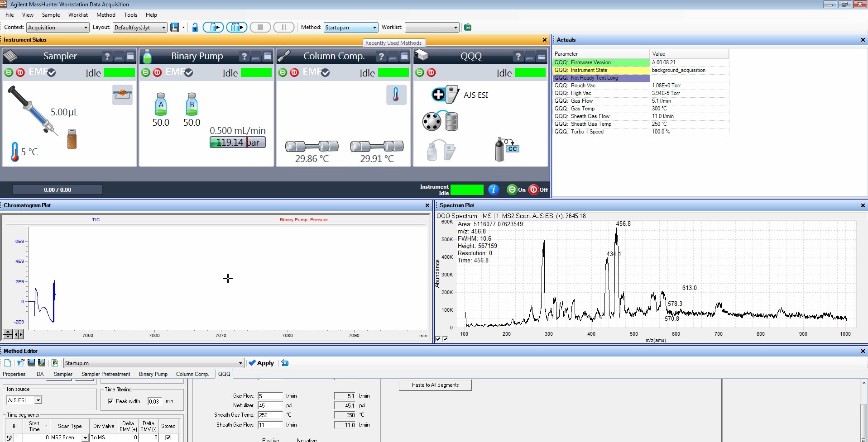This screenshot has height=442, width=868.
Task: Create a new method in Method Editor
Action: click(7, 362)
